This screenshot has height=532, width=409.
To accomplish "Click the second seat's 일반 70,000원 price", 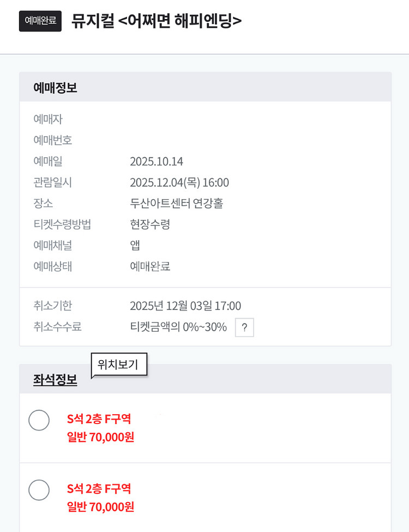I will point(100,507).
